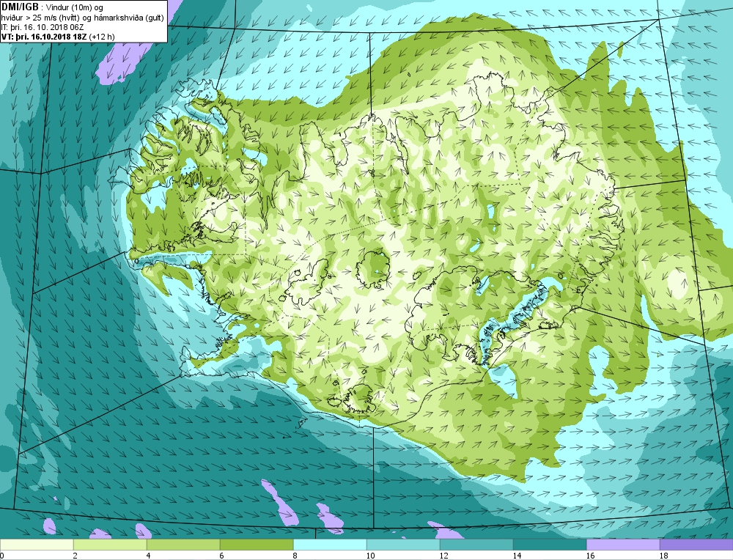This screenshot has width=733, height=560.
Task: Click the '4' label on the wind scale
Action: pos(149,556)
